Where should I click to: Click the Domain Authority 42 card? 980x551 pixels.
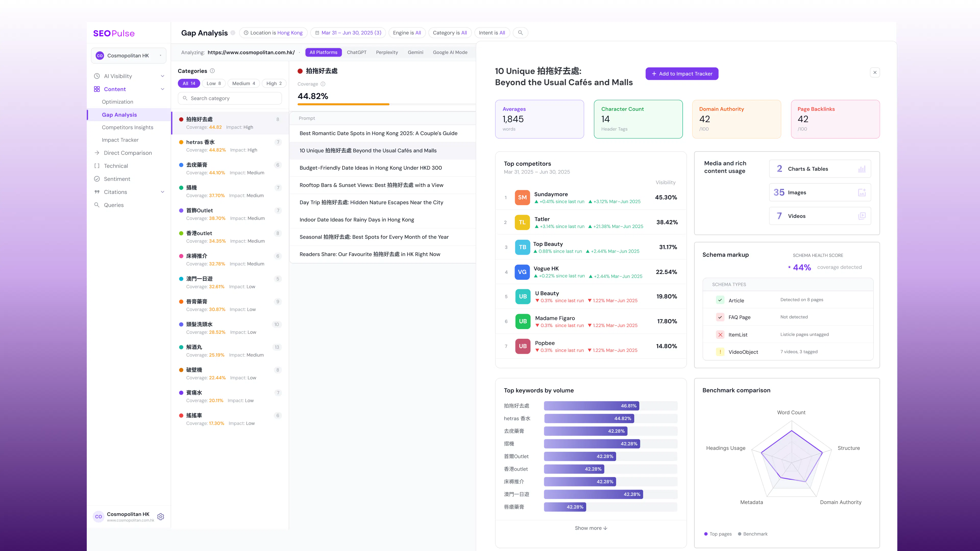pos(737,119)
